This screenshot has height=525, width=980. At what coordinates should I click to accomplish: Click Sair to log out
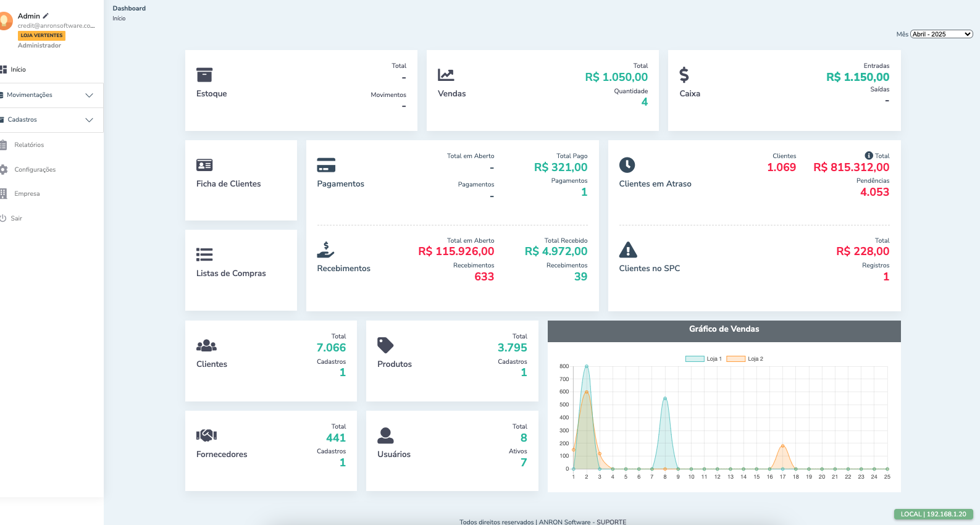point(16,219)
